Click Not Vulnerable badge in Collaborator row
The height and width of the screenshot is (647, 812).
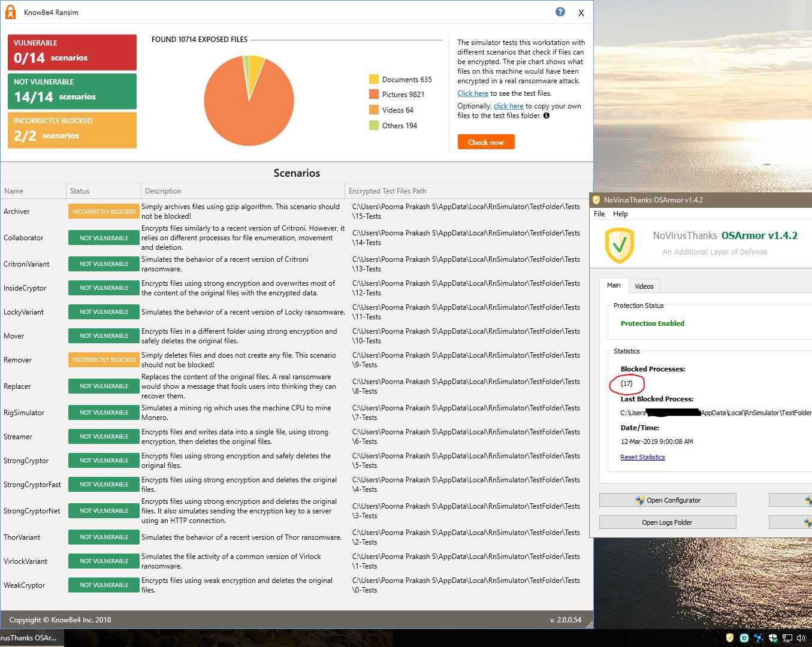click(104, 238)
